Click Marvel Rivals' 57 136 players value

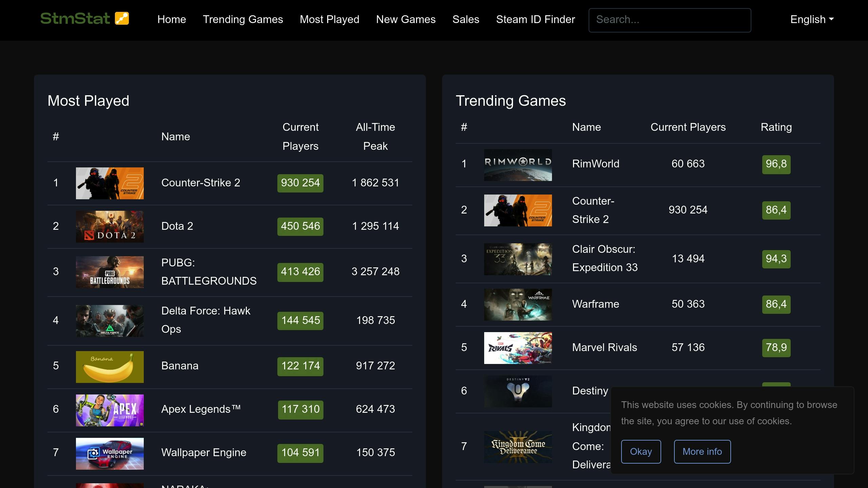688,347
